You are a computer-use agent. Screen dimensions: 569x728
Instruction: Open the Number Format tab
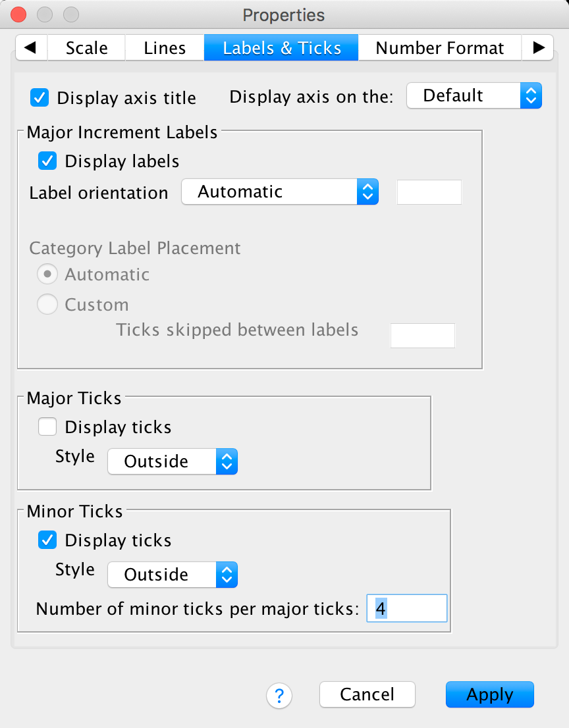pyautogui.click(x=439, y=48)
